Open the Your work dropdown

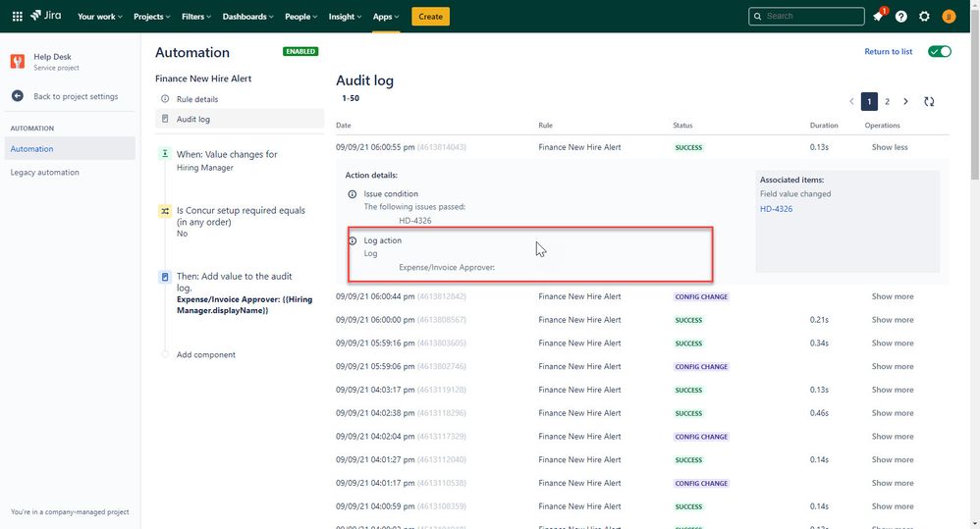pyautogui.click(x=100, y=17)
